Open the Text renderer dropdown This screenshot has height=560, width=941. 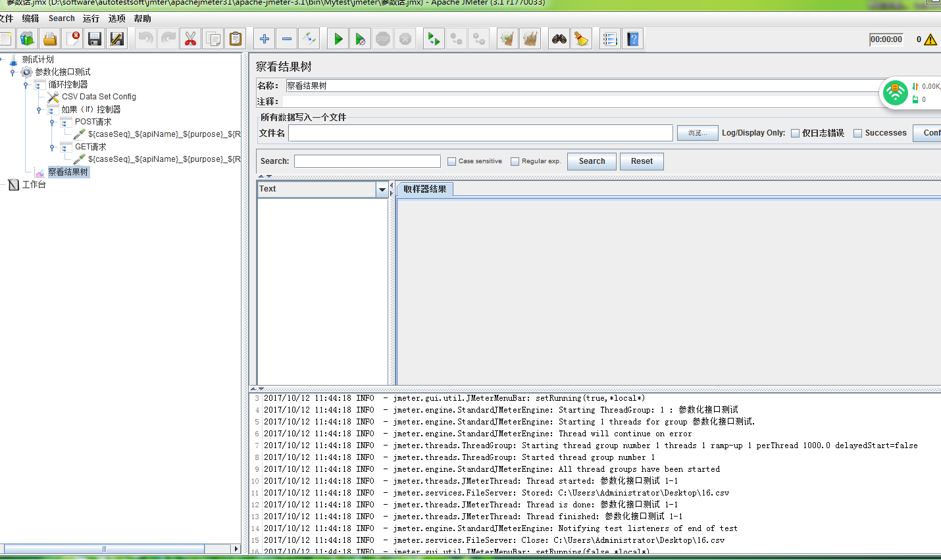coord(382,190)
